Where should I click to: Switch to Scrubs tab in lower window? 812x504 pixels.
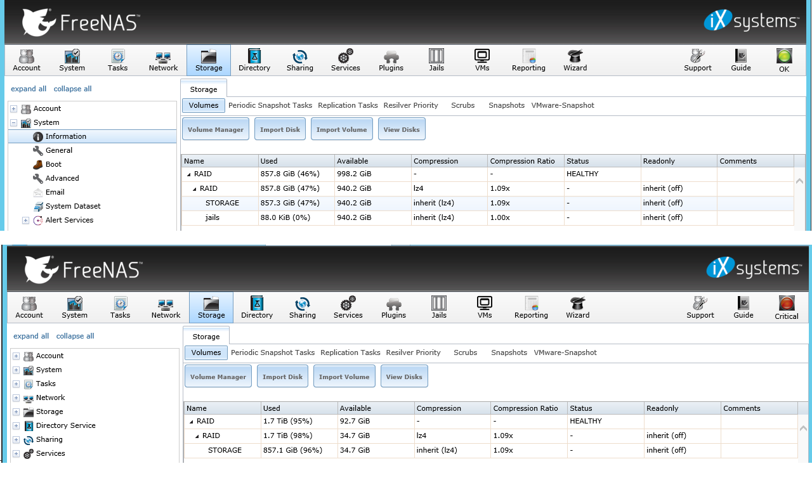(x=466, y=352)
